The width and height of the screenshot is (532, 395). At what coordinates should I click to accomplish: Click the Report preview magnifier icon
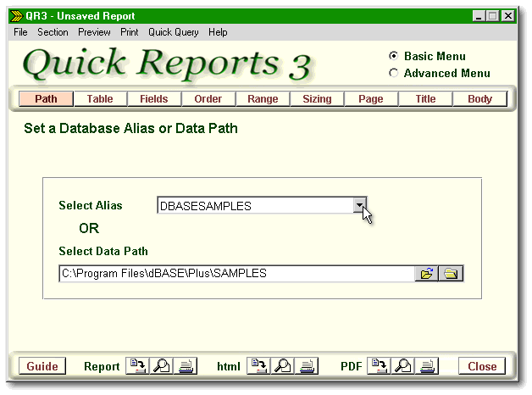click(x=162, y=366)
